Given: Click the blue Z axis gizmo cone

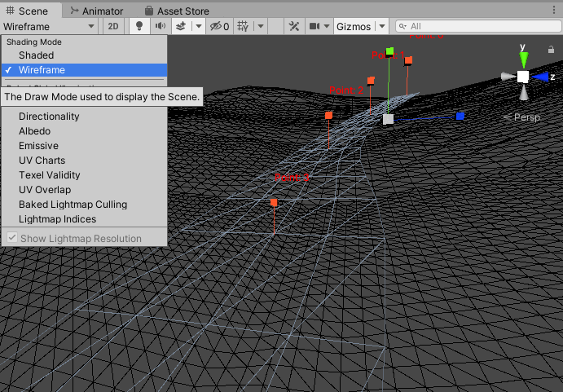Looking at the screenshot, I should [541, 77].
